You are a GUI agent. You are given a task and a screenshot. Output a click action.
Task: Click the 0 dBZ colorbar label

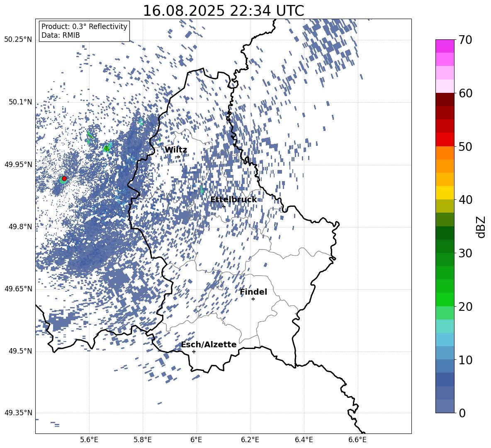click(462, 413)
